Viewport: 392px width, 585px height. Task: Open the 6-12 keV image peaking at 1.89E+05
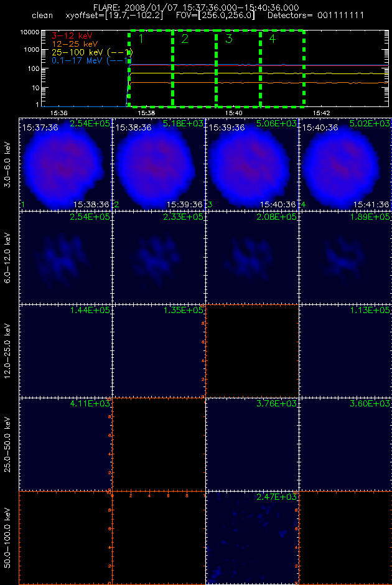tap(345, 257)
